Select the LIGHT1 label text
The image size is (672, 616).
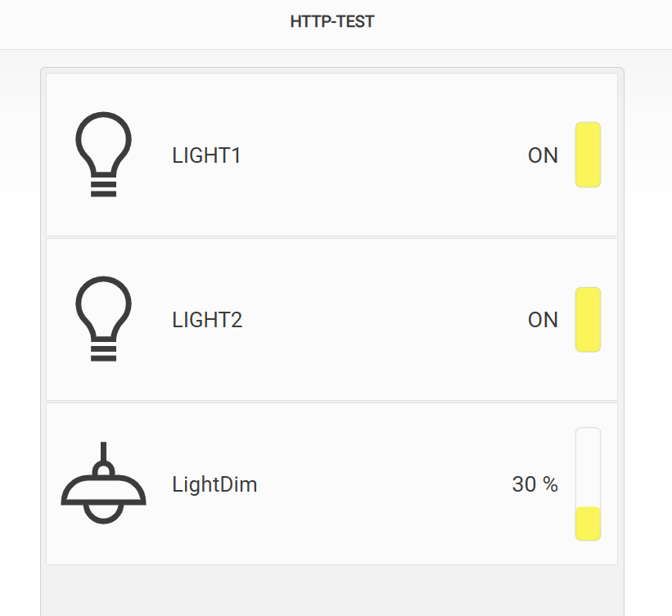click(206, 155)
